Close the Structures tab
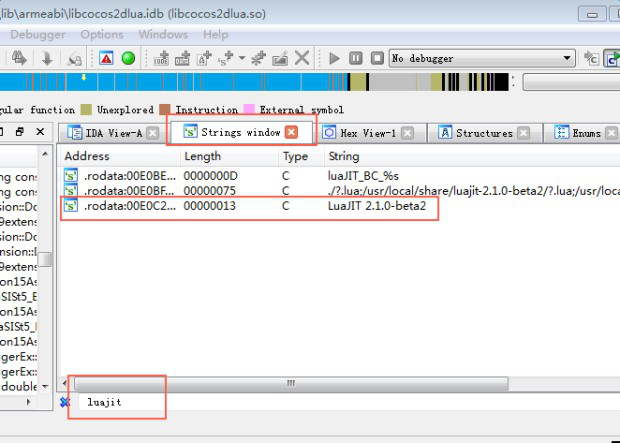This screenshot has height=443, width=620. coord(524,133)
